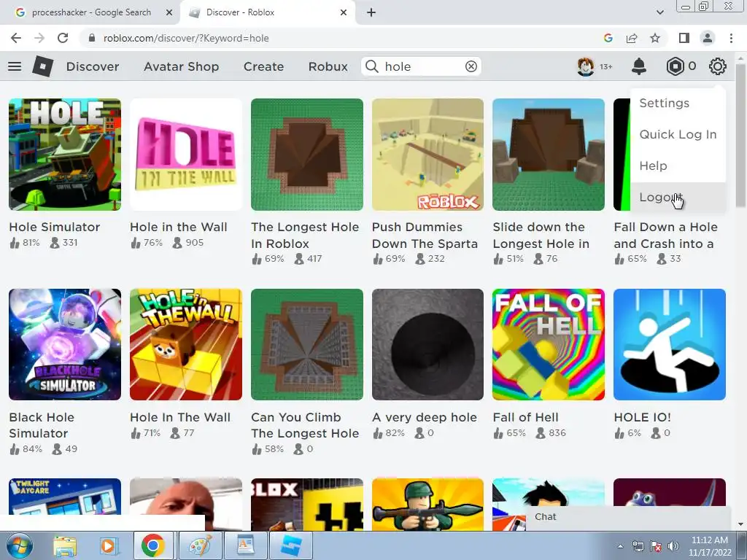Open Push Dummies Down The Sparta thumbnail

pyautogui.click(x=427, y=155)
